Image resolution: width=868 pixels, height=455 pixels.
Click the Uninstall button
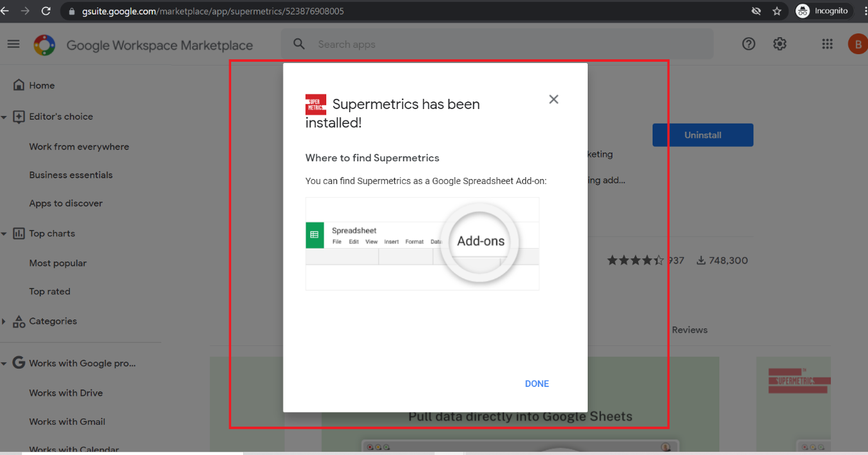coord(703,135)
